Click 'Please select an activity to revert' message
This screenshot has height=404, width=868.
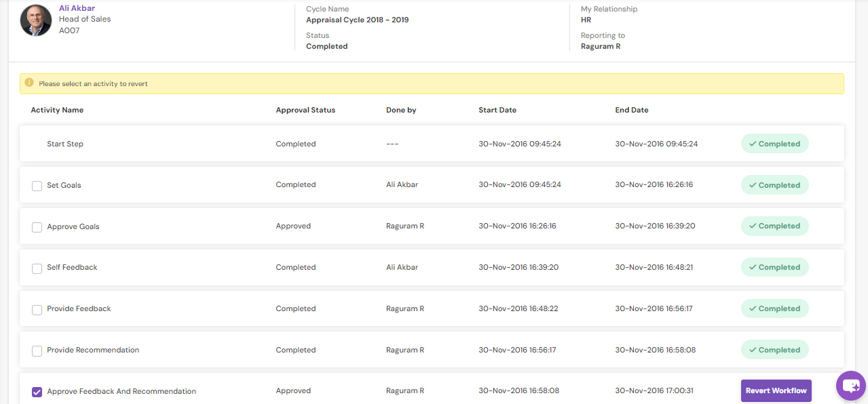pos(93,84)
